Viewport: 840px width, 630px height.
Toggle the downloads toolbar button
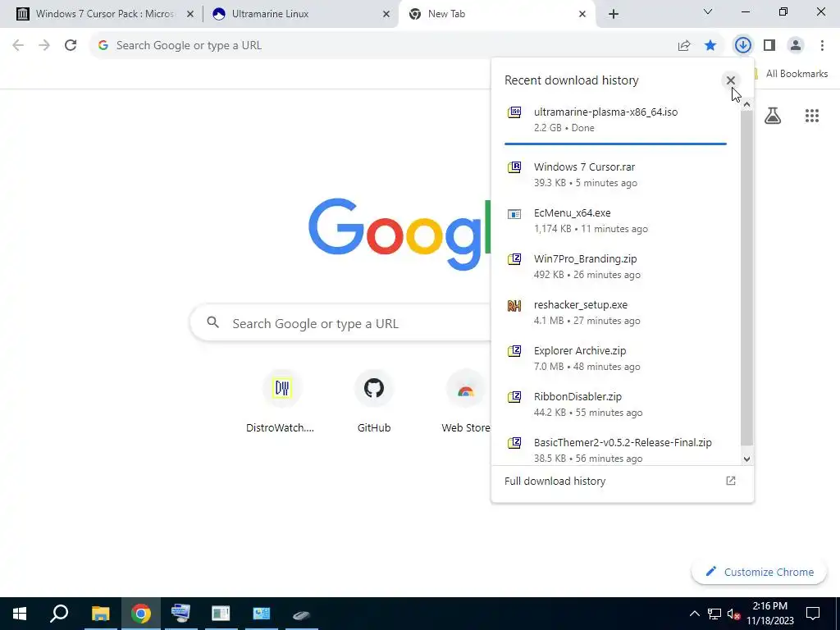coord(743,46)
